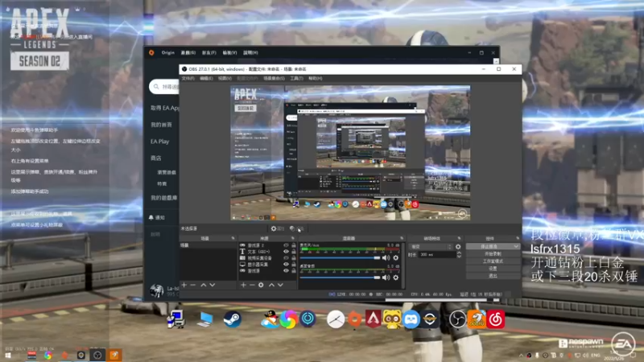Viewport: 644px width, 362px height.
Task: Click 停止推流 streaming button
Action: (x=489, y=246)
